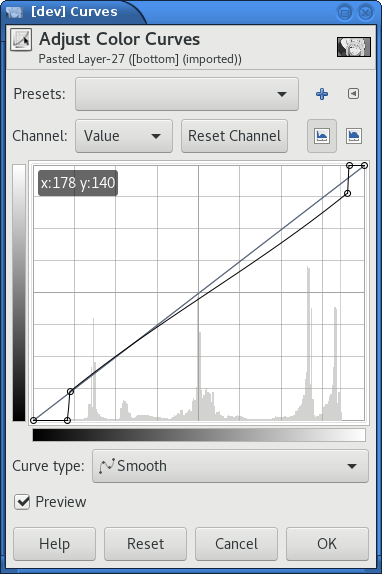Click the Curves tool icon in header
This screenshot has height=574, width=382.
(x=21, y=40)
